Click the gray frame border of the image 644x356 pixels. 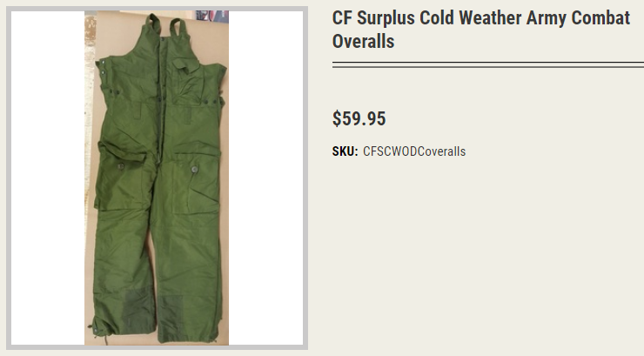[8, 178]
